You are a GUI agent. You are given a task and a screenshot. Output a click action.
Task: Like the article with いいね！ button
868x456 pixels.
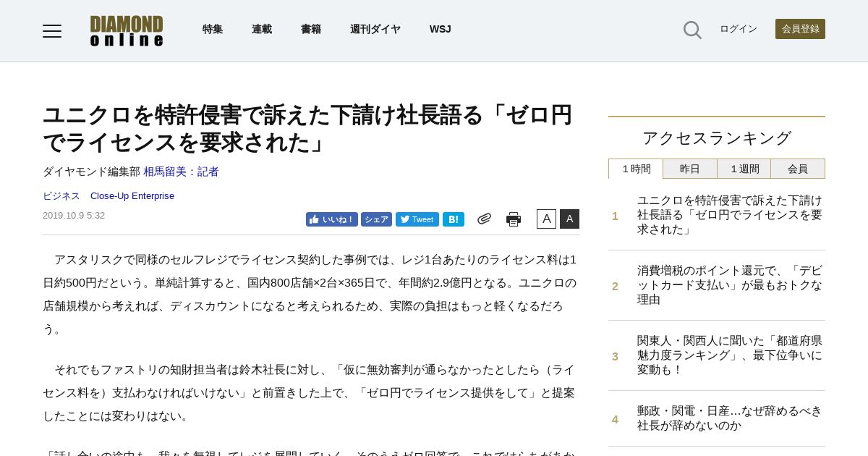click(x=332, y=219)
